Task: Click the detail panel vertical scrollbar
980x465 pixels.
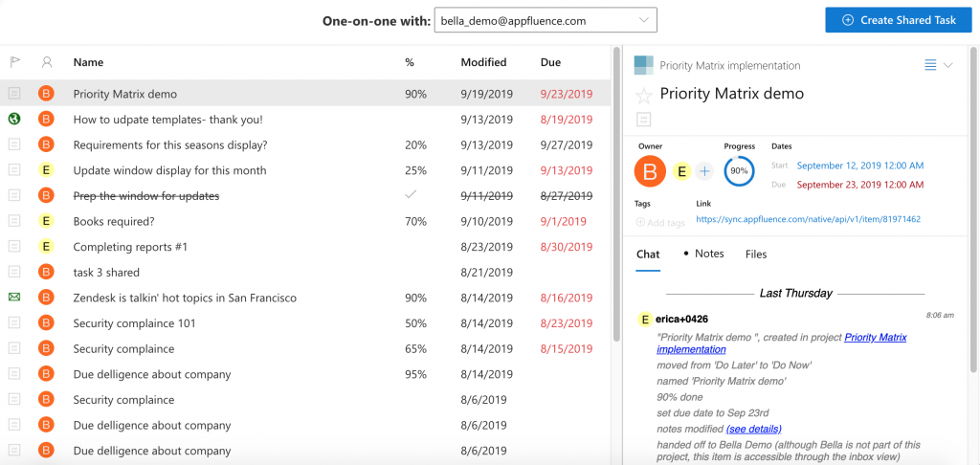Action: click(x=975, y=210)
